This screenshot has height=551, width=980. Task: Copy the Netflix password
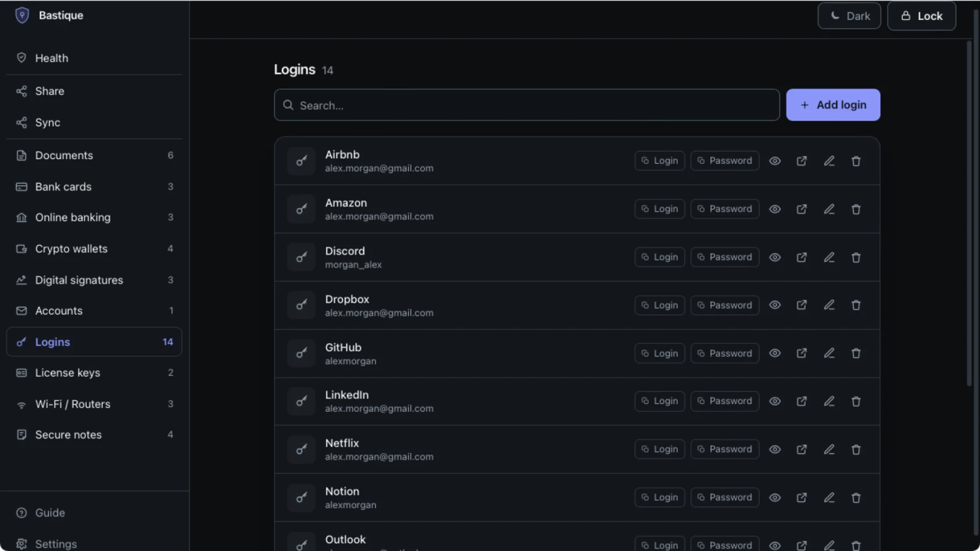[724, 450]
